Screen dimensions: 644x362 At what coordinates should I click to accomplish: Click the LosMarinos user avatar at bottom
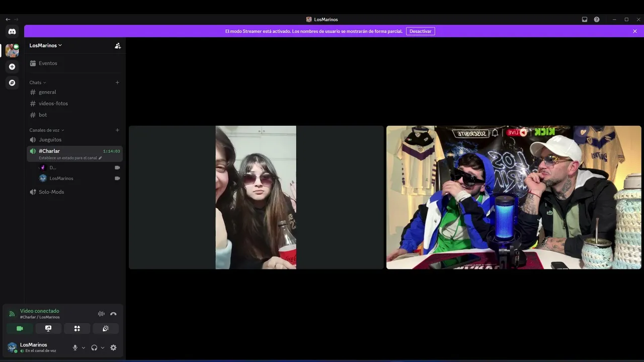pos(12,347)
